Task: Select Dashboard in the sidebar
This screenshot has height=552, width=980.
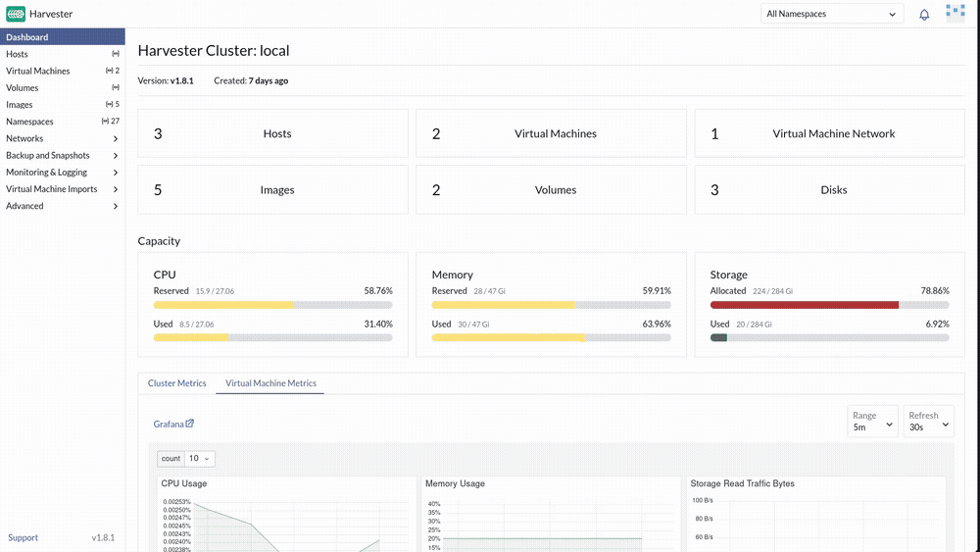Action: click(x=63, y=37)
